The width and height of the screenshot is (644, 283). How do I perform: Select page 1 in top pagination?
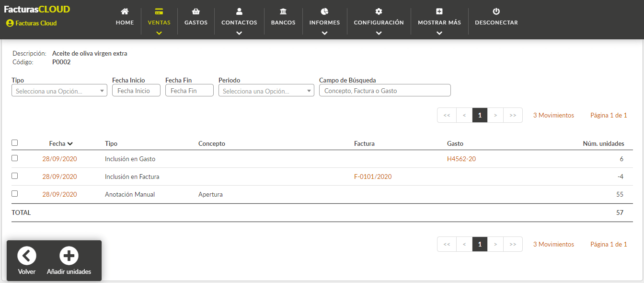[480, 115]
